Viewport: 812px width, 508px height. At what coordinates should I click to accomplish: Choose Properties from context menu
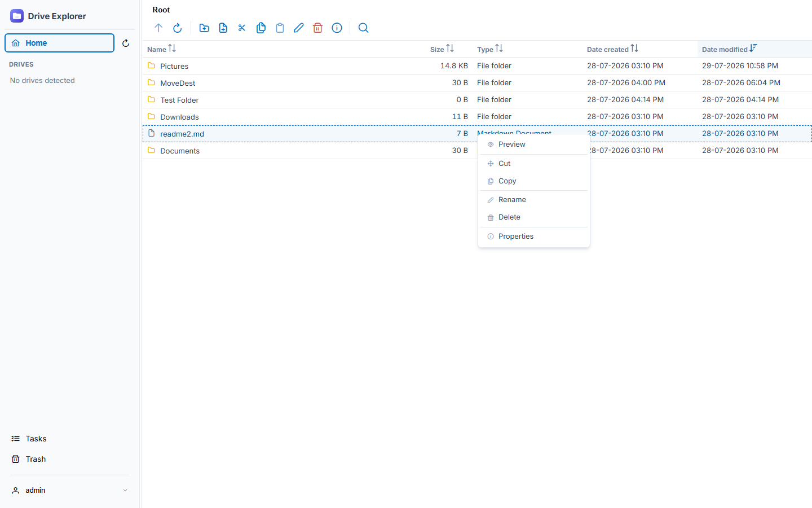(534, 237)
